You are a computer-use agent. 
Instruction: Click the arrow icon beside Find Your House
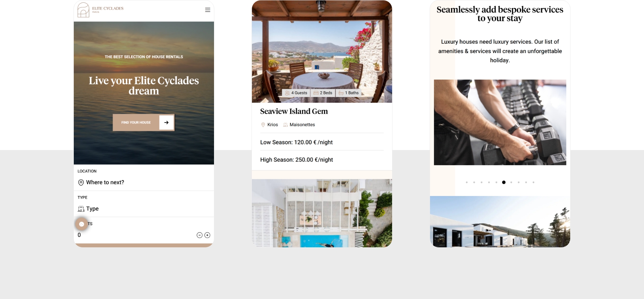pos(166,122)
